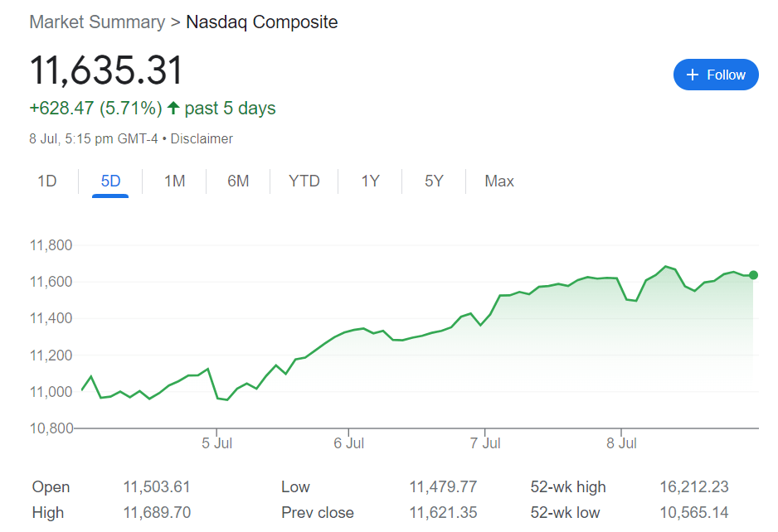
Task: Show the 5Y chart range
Action: tap(434, 181)
